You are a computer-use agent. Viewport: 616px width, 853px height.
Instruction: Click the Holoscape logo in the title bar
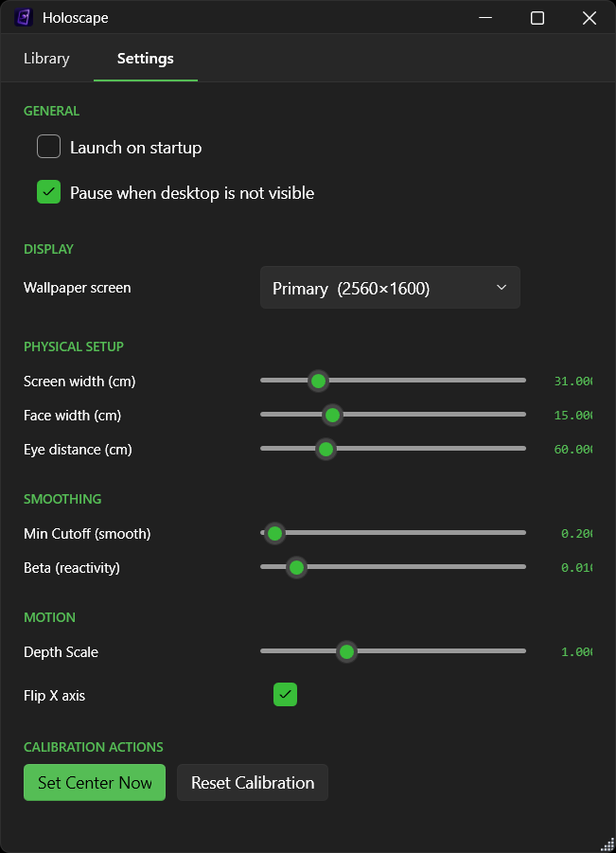click(23, 17)
